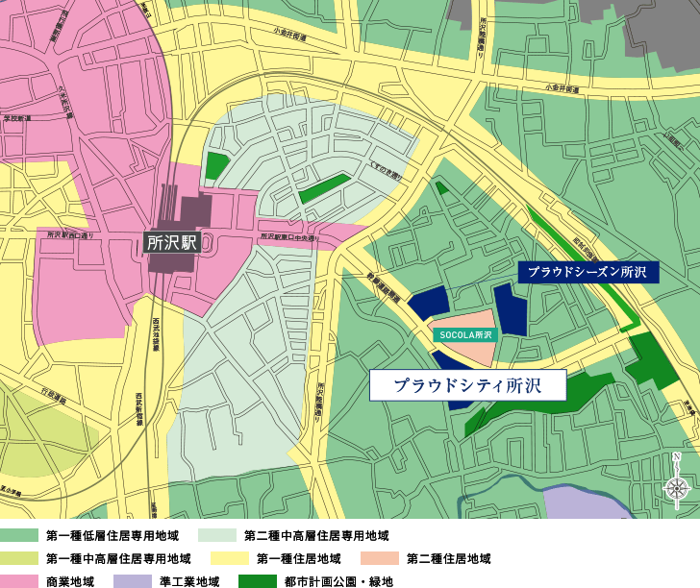700x588 pixels.
Task: Select the 第二種中高層住居専用地域 legend text
Action: [316, 536]
